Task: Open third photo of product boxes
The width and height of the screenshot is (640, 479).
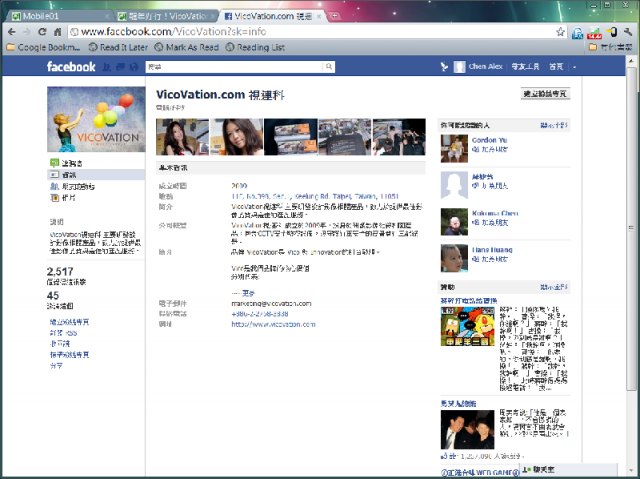Action: [291, 137]
